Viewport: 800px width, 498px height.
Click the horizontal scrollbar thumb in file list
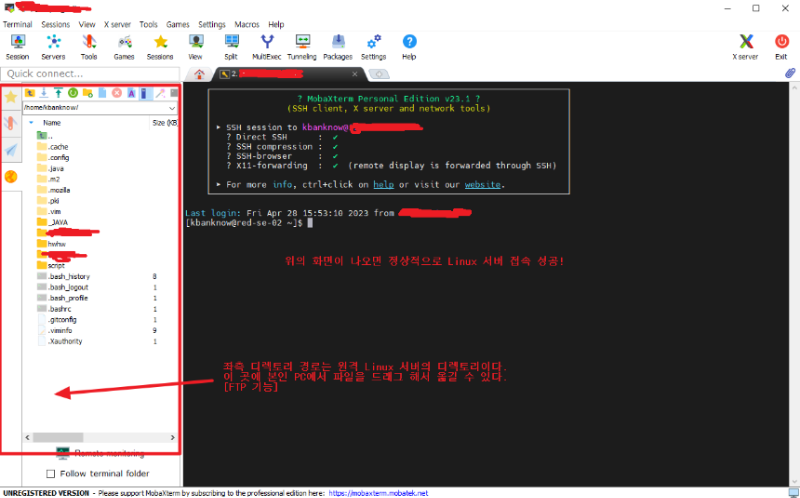(x=58, y=438)
